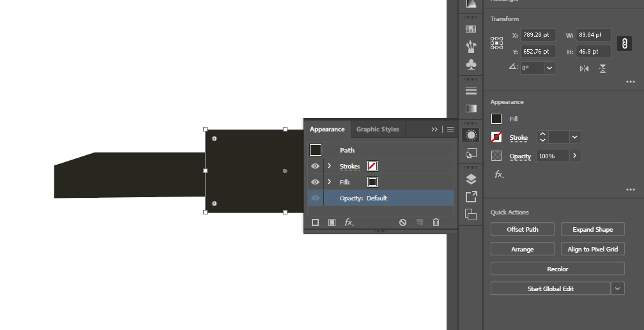Screen dimensions: 644x330
Task: Click the Y position field
Action: (x=539, y=51)
